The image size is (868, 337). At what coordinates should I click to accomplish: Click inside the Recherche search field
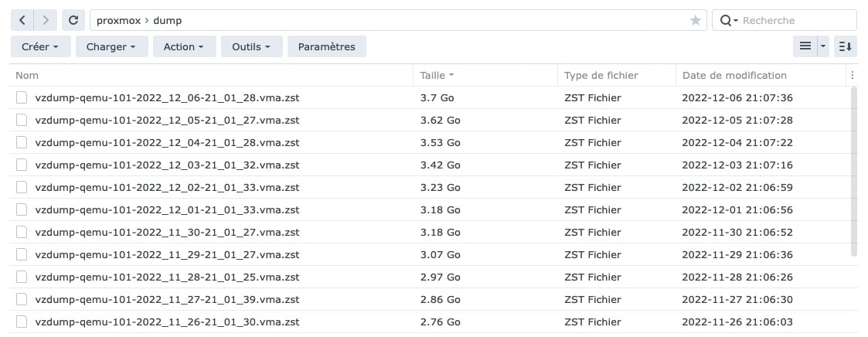click(x=796, y=21)
